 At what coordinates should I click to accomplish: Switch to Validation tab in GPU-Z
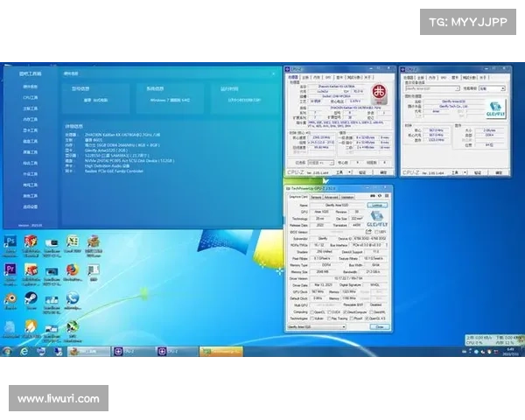pos(347,197)
